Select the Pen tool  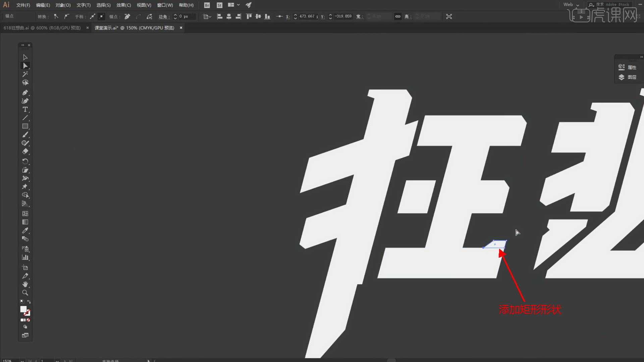coord(25,93)
